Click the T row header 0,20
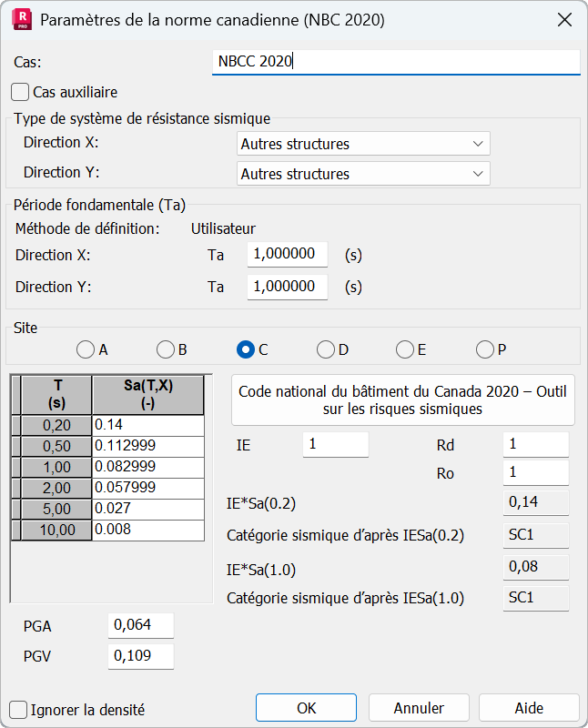The image size is (588, 728). (56, 425)
